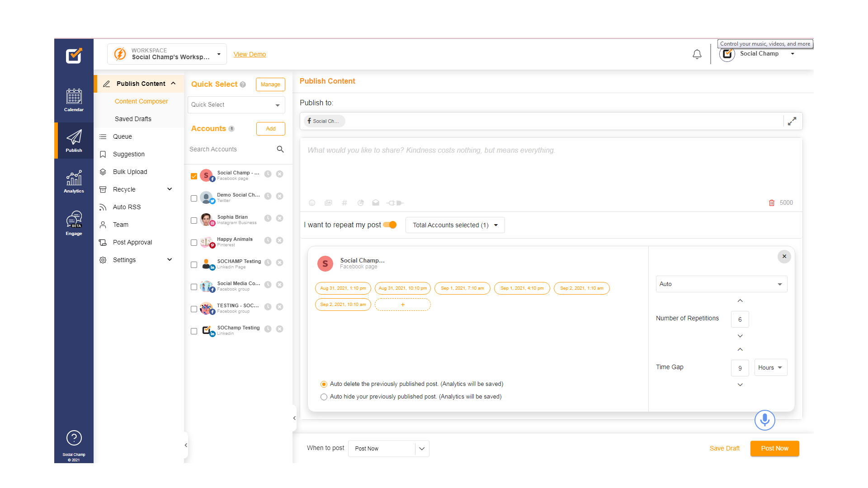Click the View Demo link

[250, 54]
